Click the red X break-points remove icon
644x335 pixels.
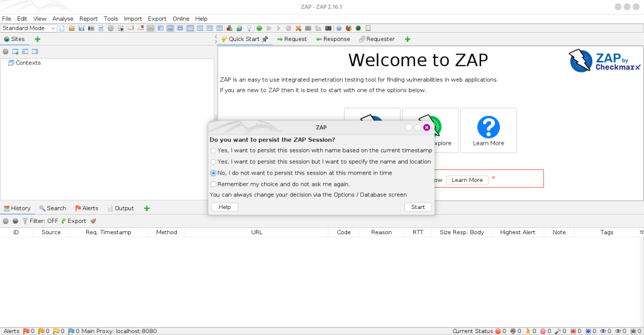[x=298, y=28]
